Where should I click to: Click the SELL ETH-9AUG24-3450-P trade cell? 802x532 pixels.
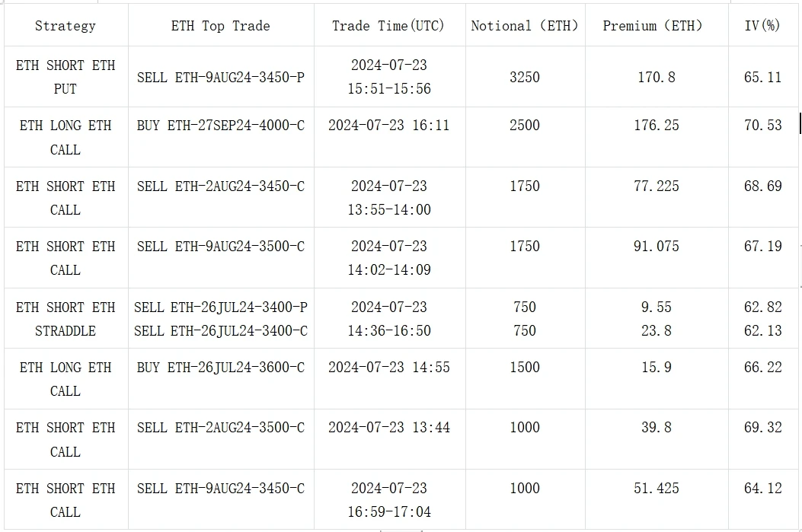(221, 78)
